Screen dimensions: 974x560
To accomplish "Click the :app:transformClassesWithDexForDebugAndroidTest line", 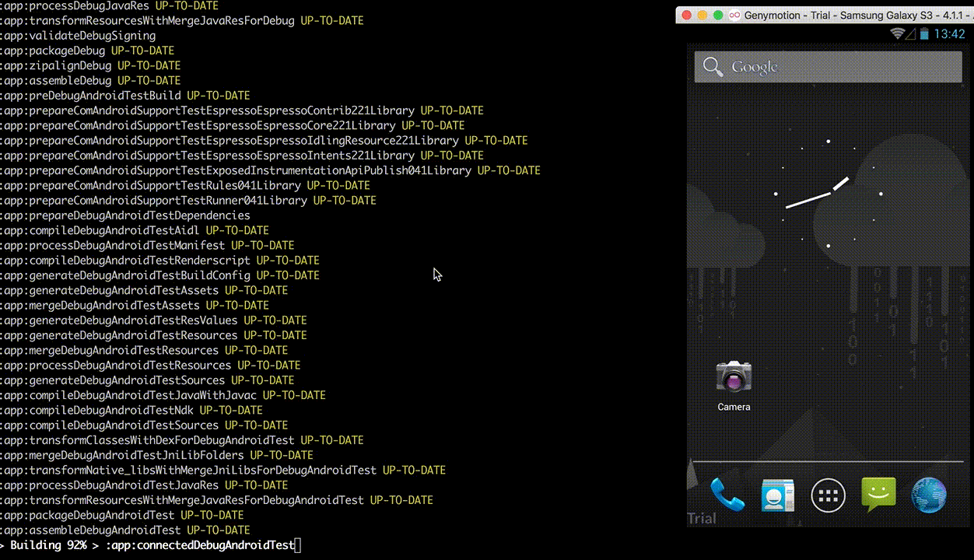I will pos(182,440).
